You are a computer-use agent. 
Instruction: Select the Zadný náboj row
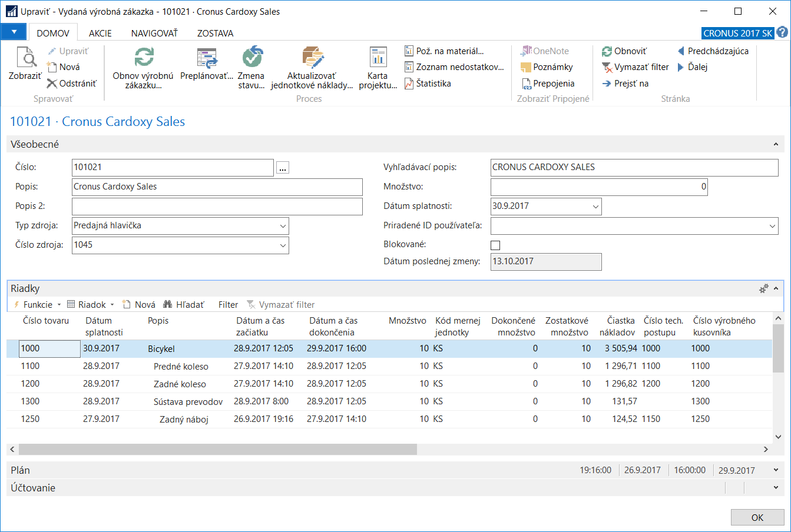coord(389,419)
